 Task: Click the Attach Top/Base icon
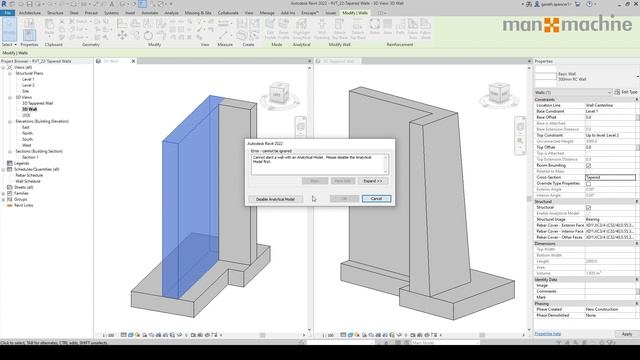click(x=339, y=29)
